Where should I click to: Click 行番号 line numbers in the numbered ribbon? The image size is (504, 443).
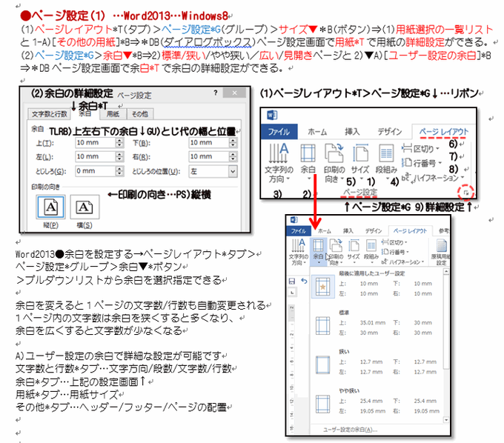422,163
